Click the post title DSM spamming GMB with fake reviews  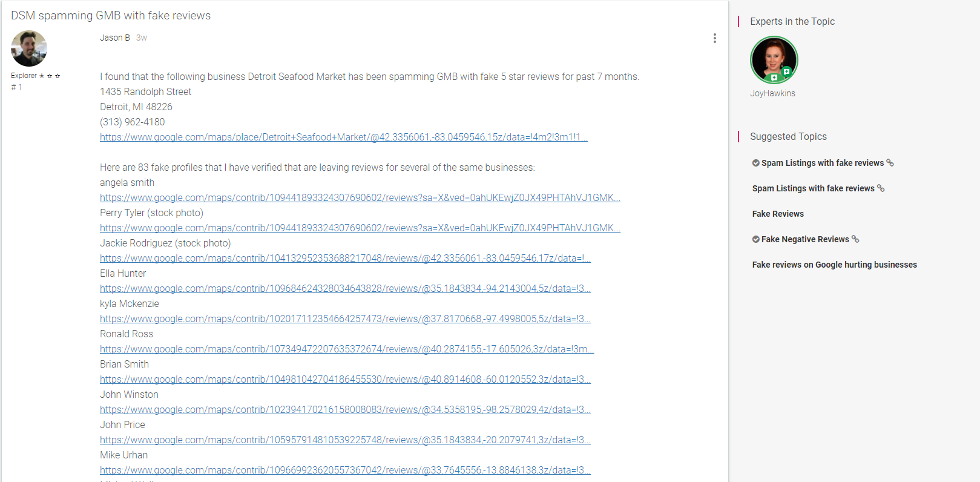pyautogui.click(x=111, y=16)
